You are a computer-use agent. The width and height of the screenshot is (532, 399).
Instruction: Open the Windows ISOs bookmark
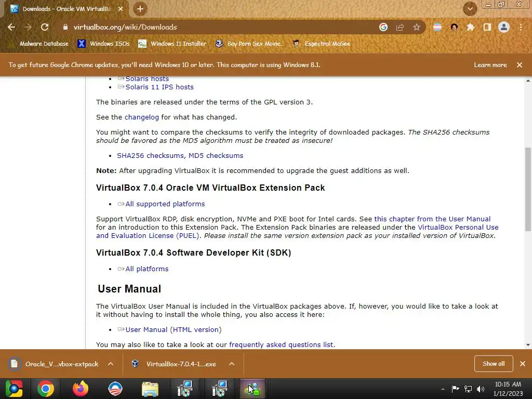pyautogui.click(x=103, y=44)
